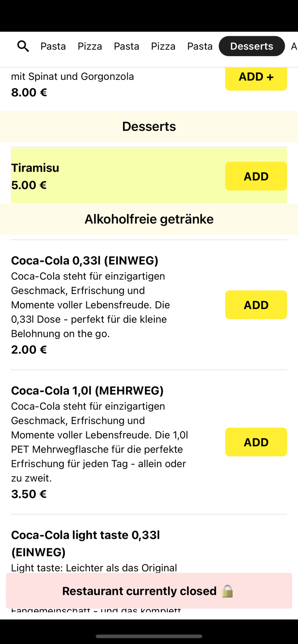Tap the Coca-Cola 1,0l (MEHRWEG) title
298x644 pixels.
click(x=87, y=390)
